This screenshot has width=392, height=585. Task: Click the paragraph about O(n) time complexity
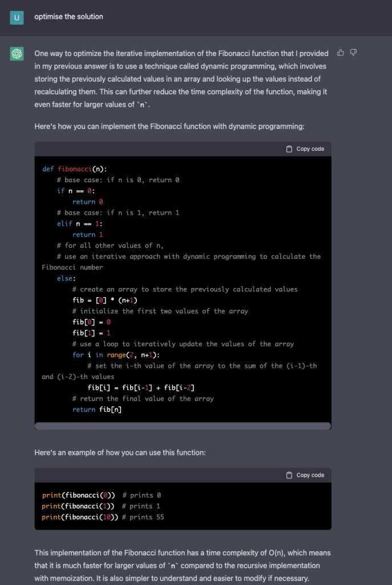coord(182,566)
